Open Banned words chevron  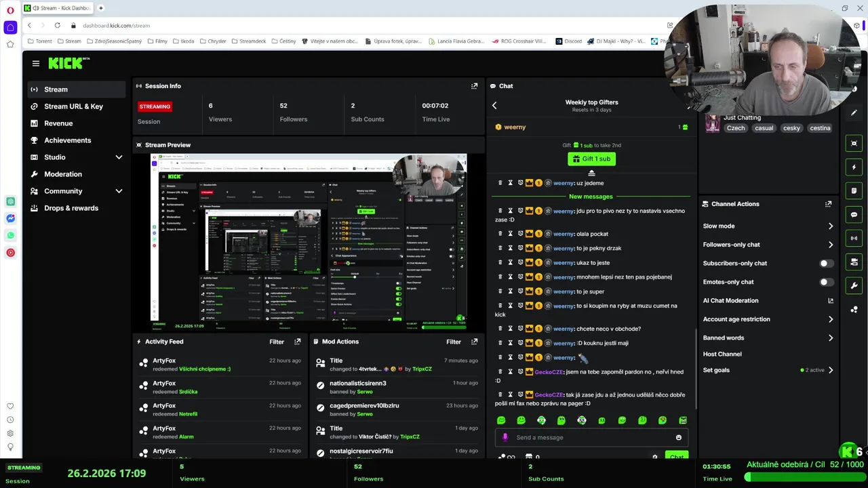(831, 338)
